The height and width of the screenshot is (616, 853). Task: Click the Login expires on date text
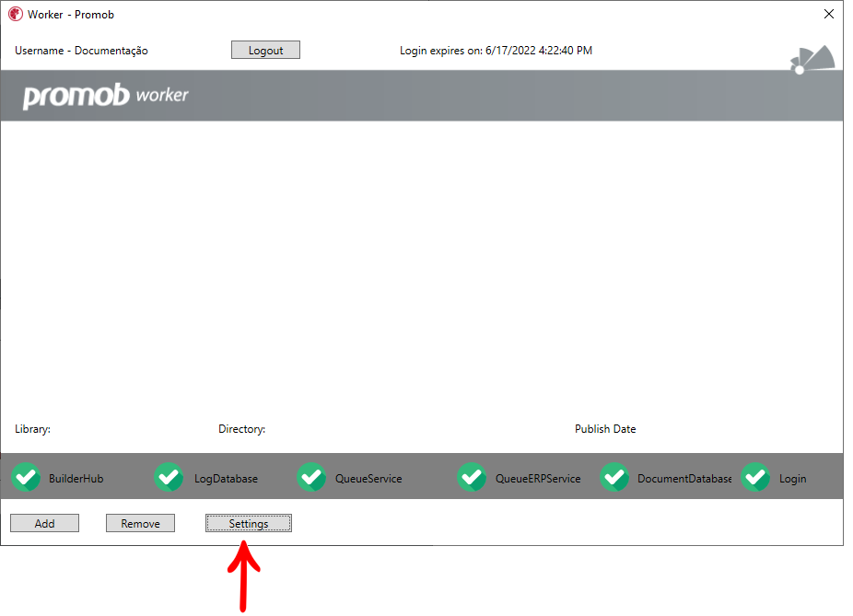click(497, 51)
